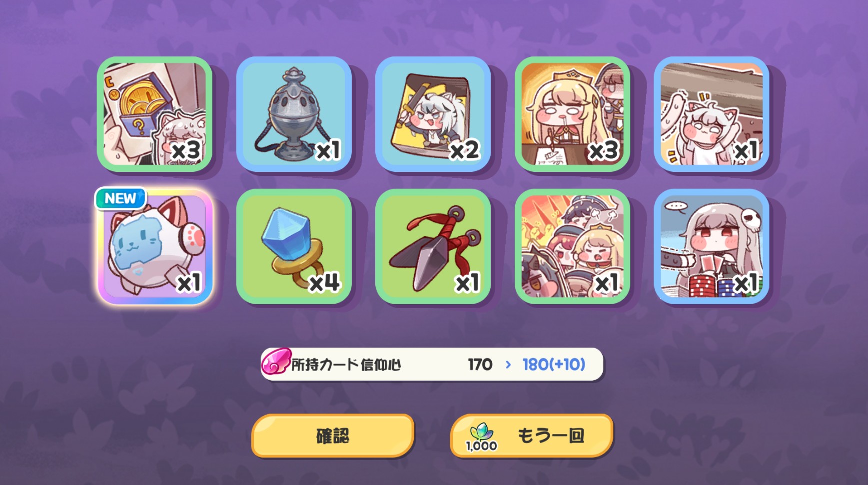The height and width of the screenshot is (485, 868).
Task: Click the 確認 confirm button
Action: pos(333,436)
